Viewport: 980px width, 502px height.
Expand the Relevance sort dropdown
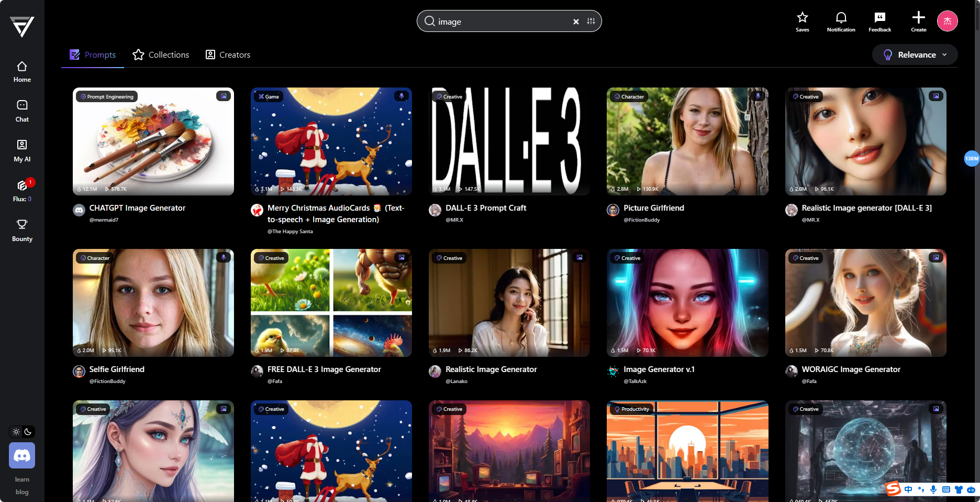coord(915,54)
